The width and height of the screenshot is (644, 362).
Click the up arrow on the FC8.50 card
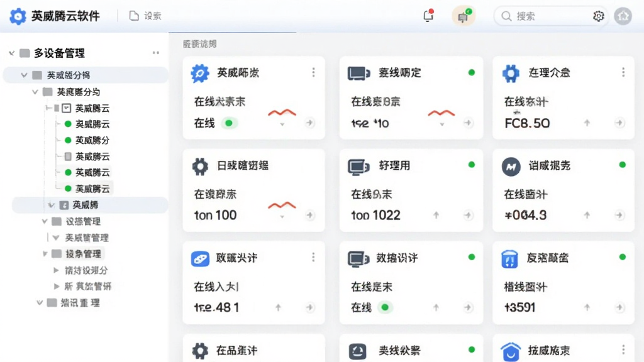click(x=587, y=123)
